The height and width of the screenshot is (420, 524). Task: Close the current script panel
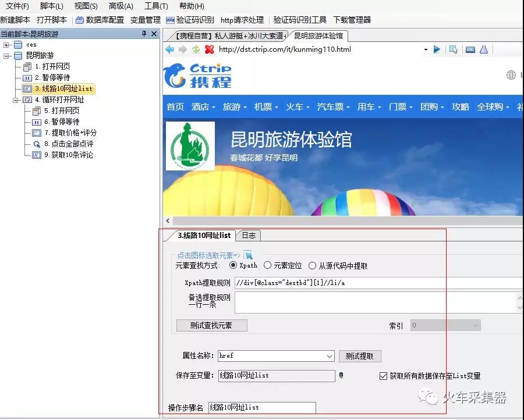[154, 33]
